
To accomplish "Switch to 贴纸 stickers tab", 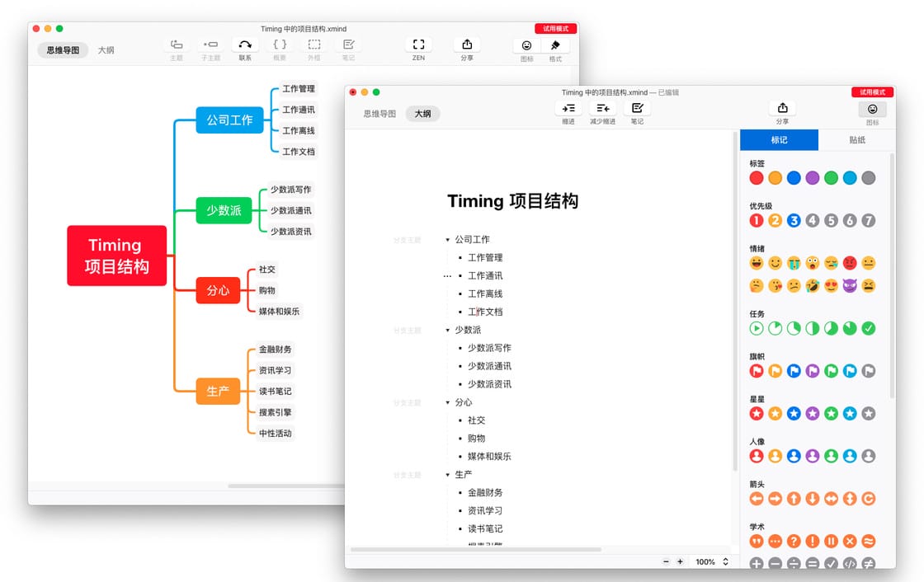I will click(857, 140).
